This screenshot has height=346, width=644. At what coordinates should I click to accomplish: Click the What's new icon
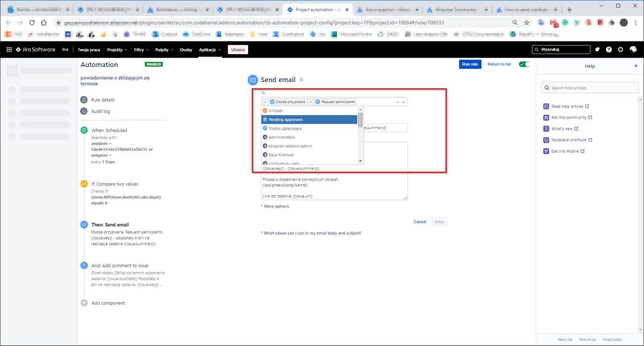tap(546, 128)
